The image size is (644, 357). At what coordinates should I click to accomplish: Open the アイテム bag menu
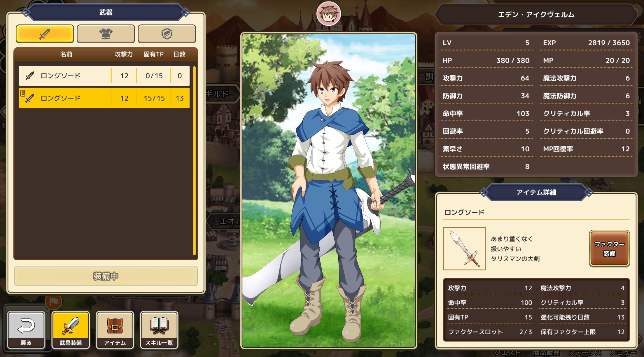coord(115,330)
